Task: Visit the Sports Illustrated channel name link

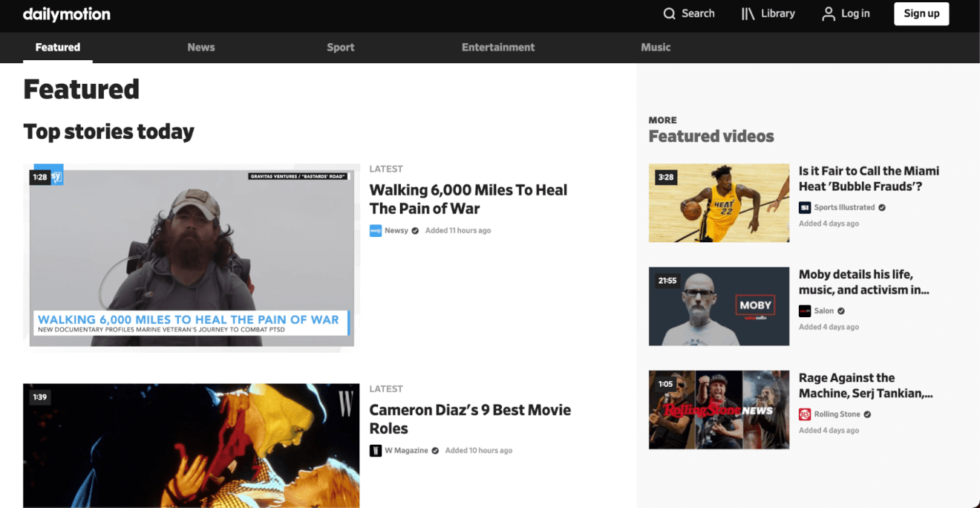Action: click(x=844, y=207)
